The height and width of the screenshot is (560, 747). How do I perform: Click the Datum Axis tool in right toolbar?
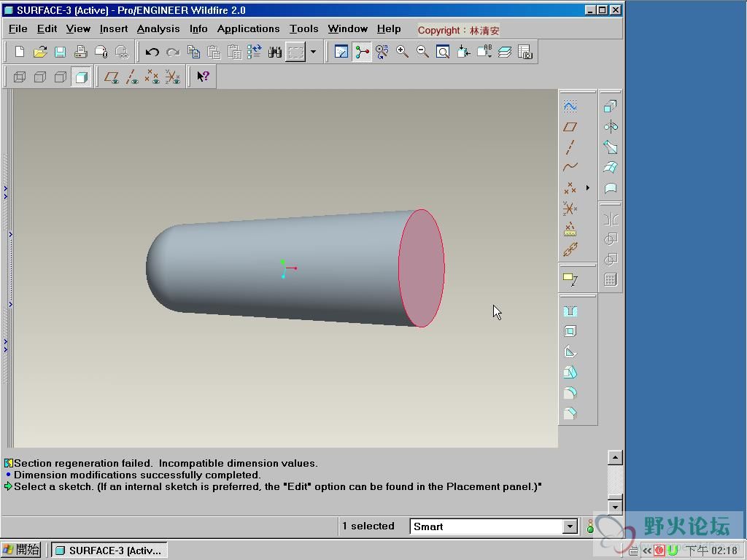570,147
